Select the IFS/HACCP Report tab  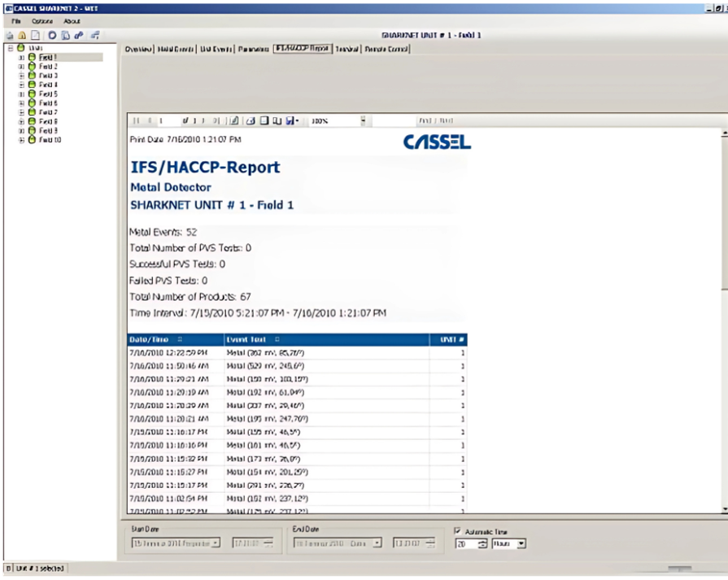coord(303,49)
